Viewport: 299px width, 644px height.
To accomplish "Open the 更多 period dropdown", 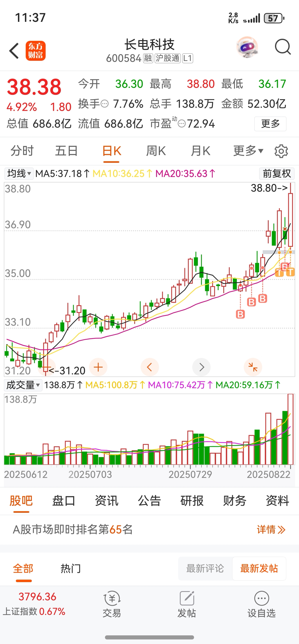I will pos(248,151).
